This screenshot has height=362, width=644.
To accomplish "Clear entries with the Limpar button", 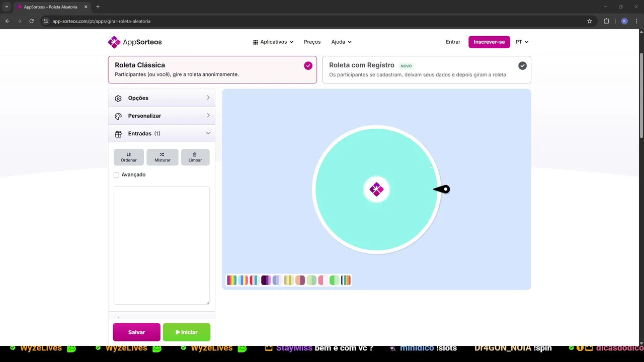I will coord(195,157).
